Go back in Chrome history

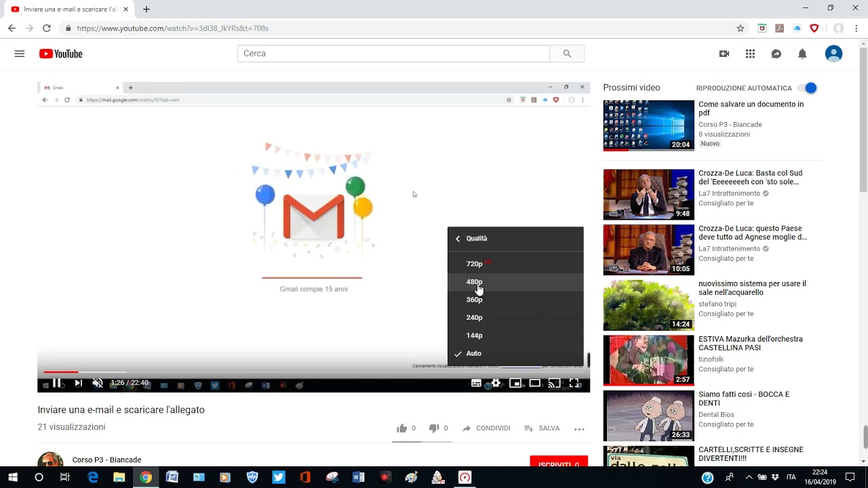pos(12,28)
